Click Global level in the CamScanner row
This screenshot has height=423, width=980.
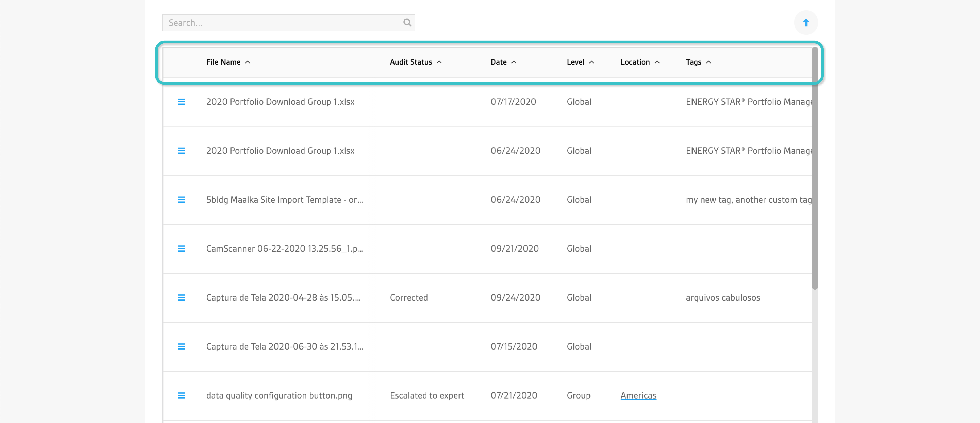pyautogui.click(x=579, y=249)
